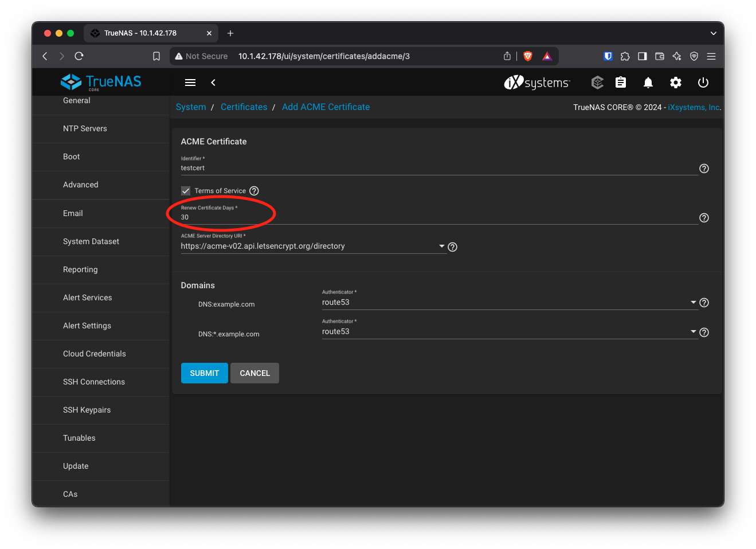Click the browser share icon
The width and height of the screenshot is (756, 549).
507,56
